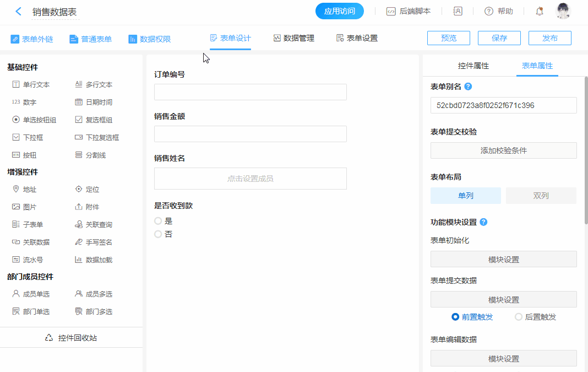Open the 控件回收站 recycle bin
This screenshot has height=372, width=588.
click(72, 338)
